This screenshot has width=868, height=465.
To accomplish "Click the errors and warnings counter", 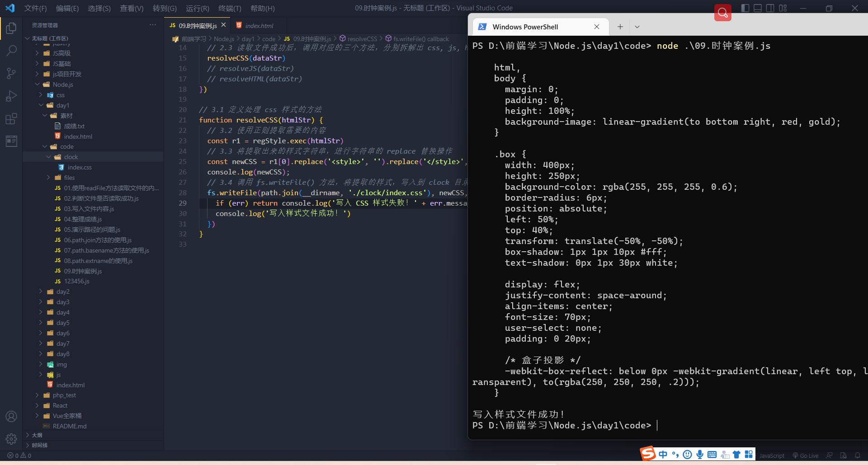I will click(x=19, y=456).
